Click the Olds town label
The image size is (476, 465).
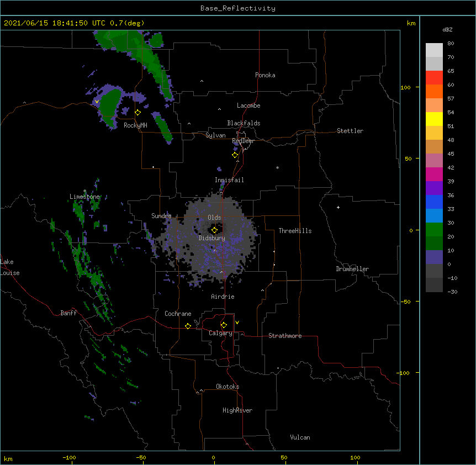214,218
